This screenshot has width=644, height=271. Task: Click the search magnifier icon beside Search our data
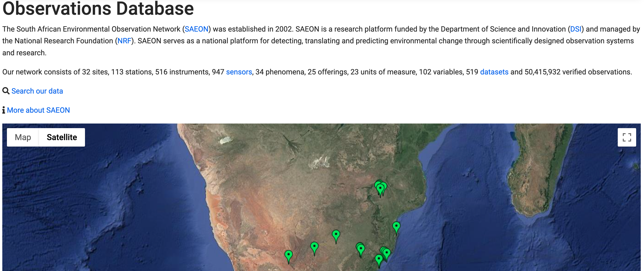tap(6, 91)
